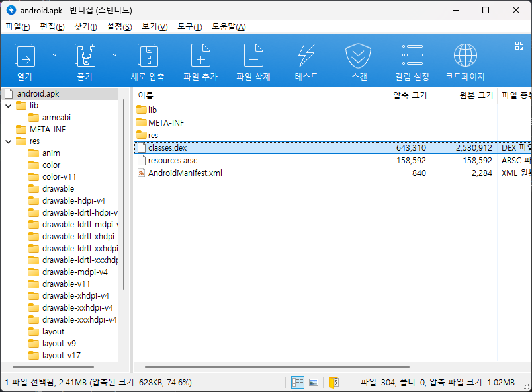Click the yellow archive status icon
Image resolution: width=532 pixels, height=392 pixels.
tap(334, 383)
